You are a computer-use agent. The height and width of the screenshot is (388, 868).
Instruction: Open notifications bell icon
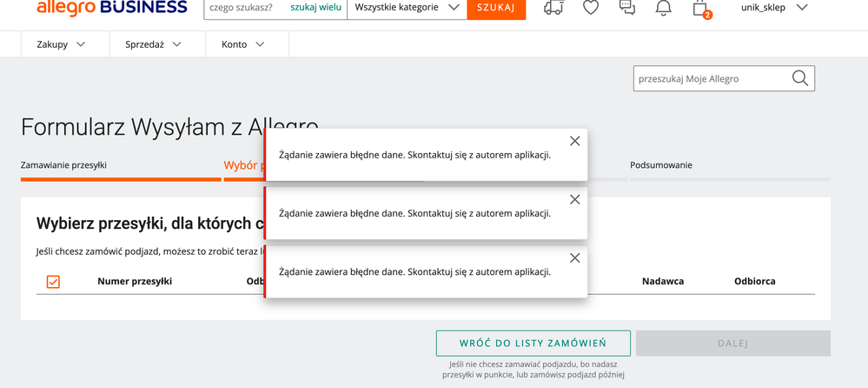click(663, 8)
